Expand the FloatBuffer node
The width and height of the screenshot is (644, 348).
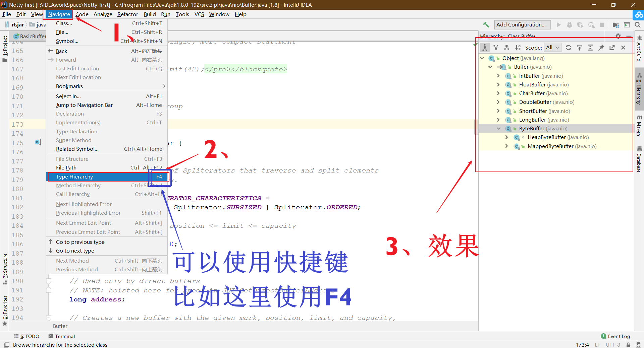pos(498,85)
